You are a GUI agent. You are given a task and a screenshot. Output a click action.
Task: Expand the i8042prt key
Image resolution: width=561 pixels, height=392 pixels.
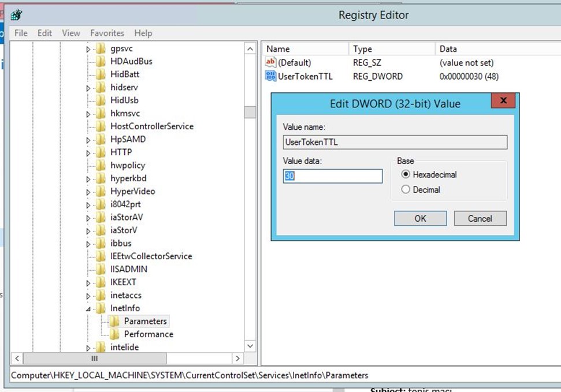88,205
